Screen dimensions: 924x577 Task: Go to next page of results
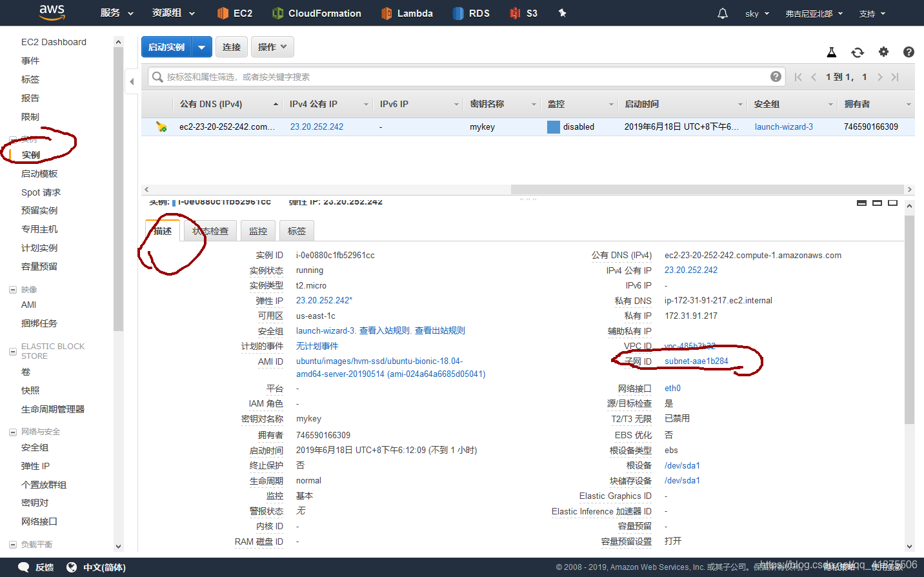click(879, 77)
